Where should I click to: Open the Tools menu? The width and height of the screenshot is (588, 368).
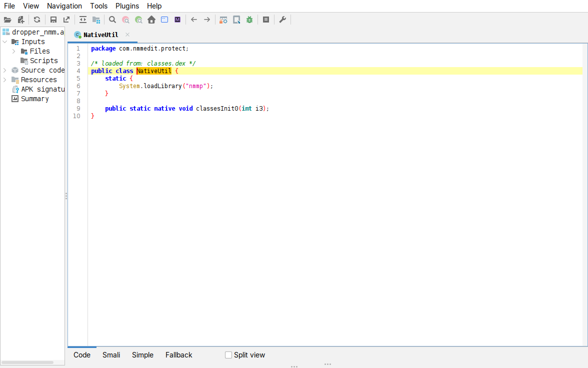[98, 6]
